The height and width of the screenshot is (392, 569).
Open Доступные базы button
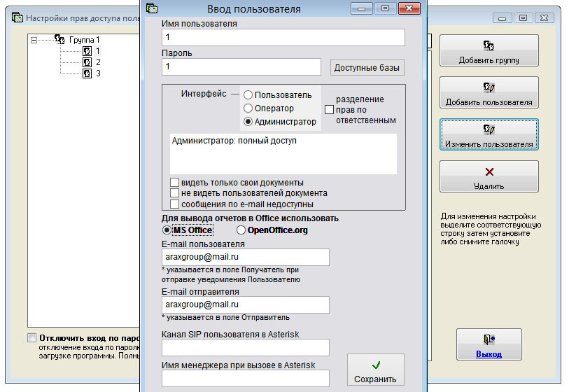tap(367, 67)
